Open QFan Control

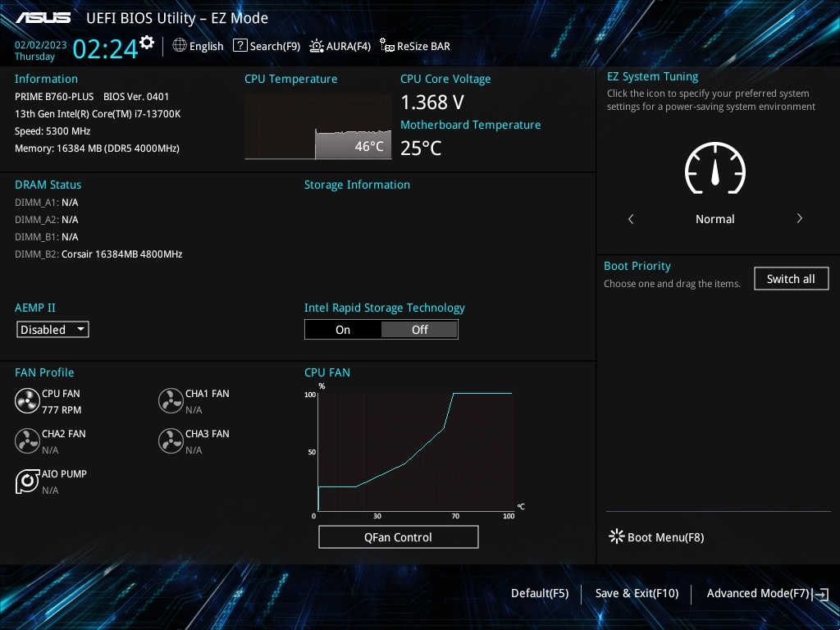click(x=398, y=536)
